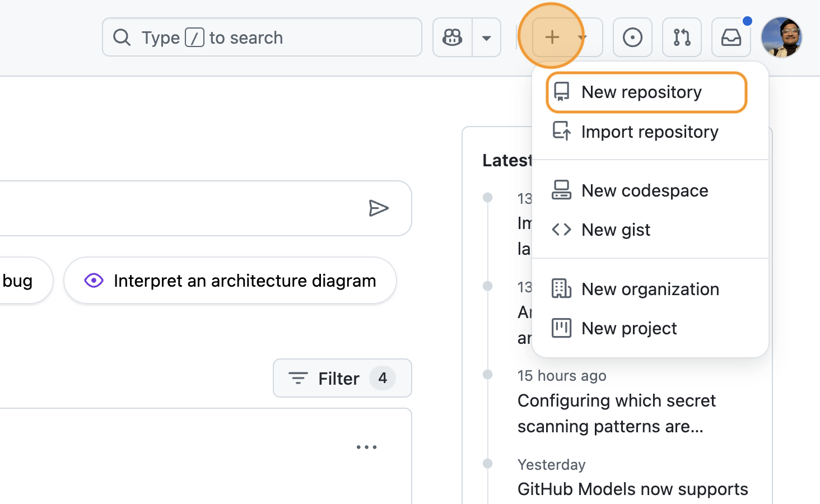
Task: Click the eye icon on the architecture diagram suggestion
Action: coord(94,280)
